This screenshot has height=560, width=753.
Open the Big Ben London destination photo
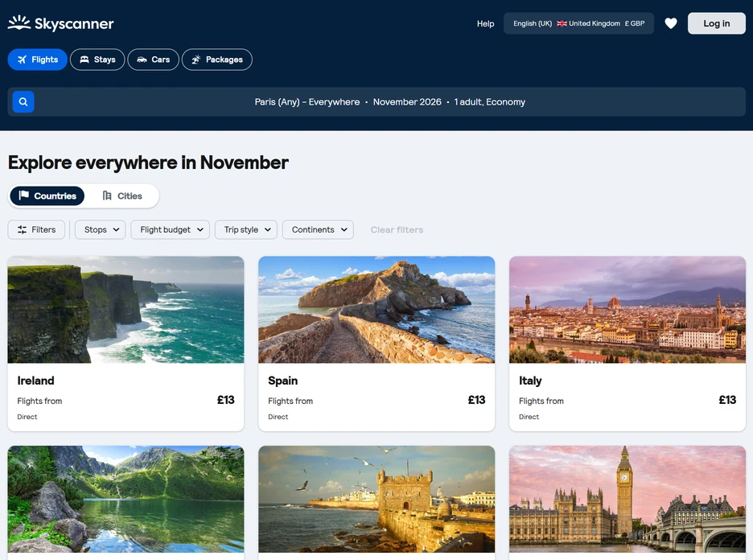tap(627, 499)
